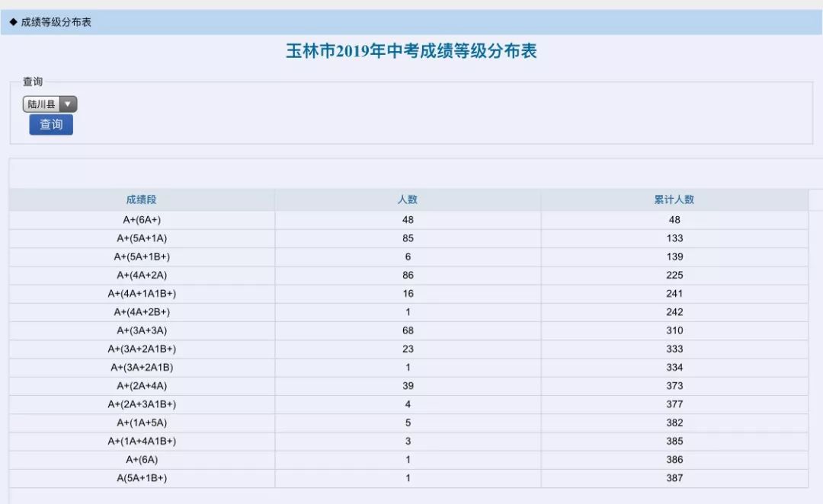Select the A+(1A+4A1B+) row label
The image size is (823, 504).
point(142,441)
